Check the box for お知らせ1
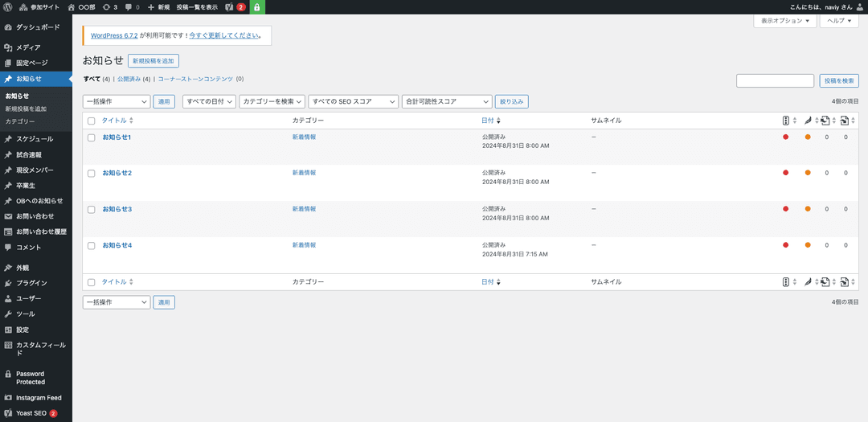 coord(92,137)
